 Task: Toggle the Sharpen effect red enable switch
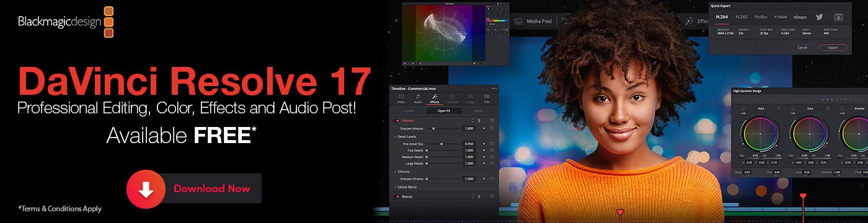click(396, 120)
